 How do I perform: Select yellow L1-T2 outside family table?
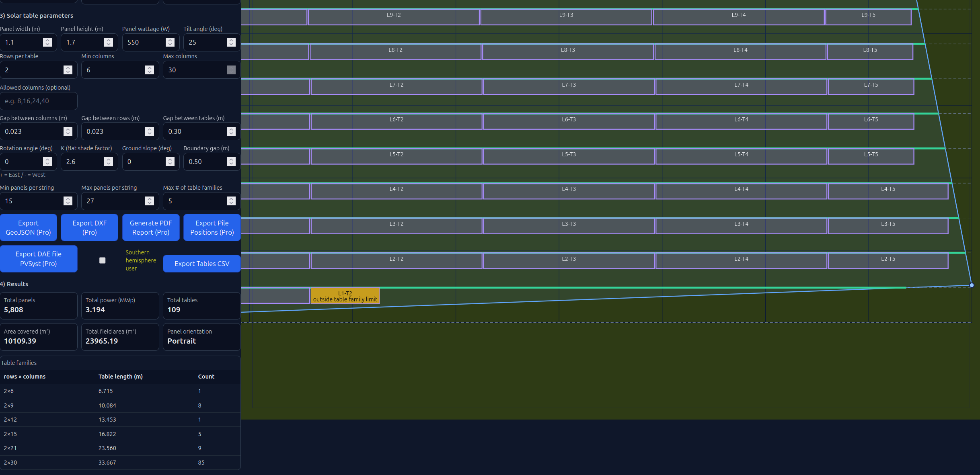(345, 296)
